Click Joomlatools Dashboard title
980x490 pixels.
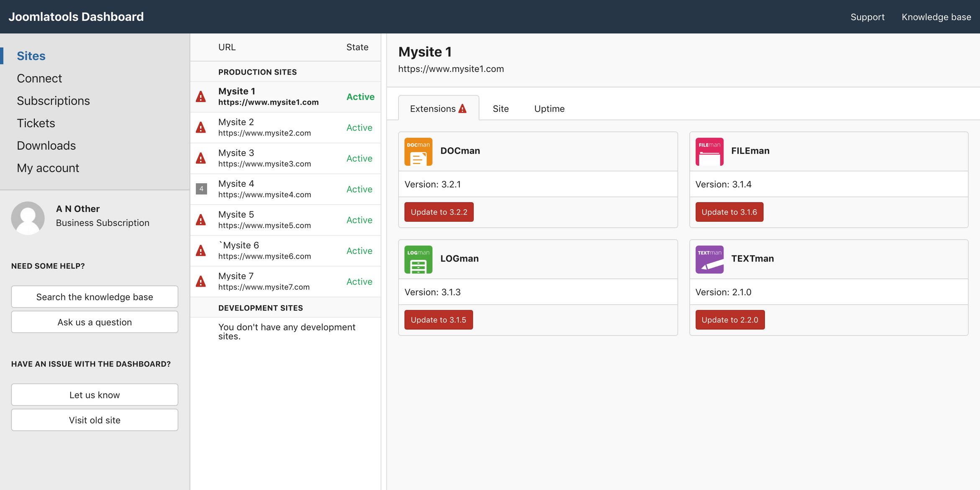click(x=76, y=17)
